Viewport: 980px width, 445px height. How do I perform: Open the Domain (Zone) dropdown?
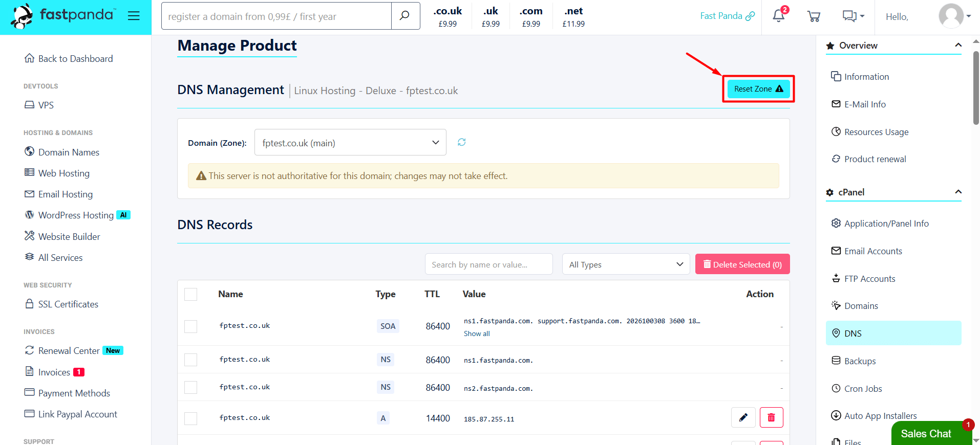(350, 143)
